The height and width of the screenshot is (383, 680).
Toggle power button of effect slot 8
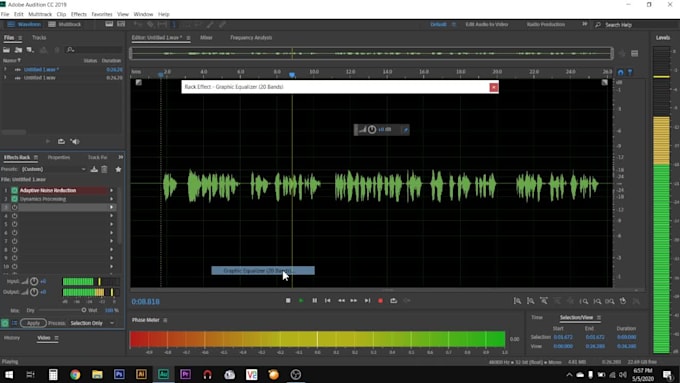[x=14, y=250]
